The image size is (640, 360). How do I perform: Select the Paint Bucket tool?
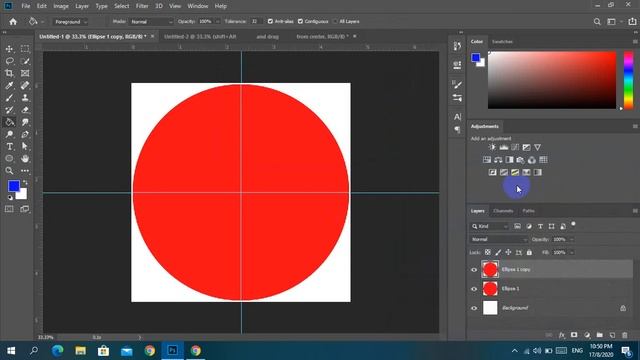pos(9,122)
